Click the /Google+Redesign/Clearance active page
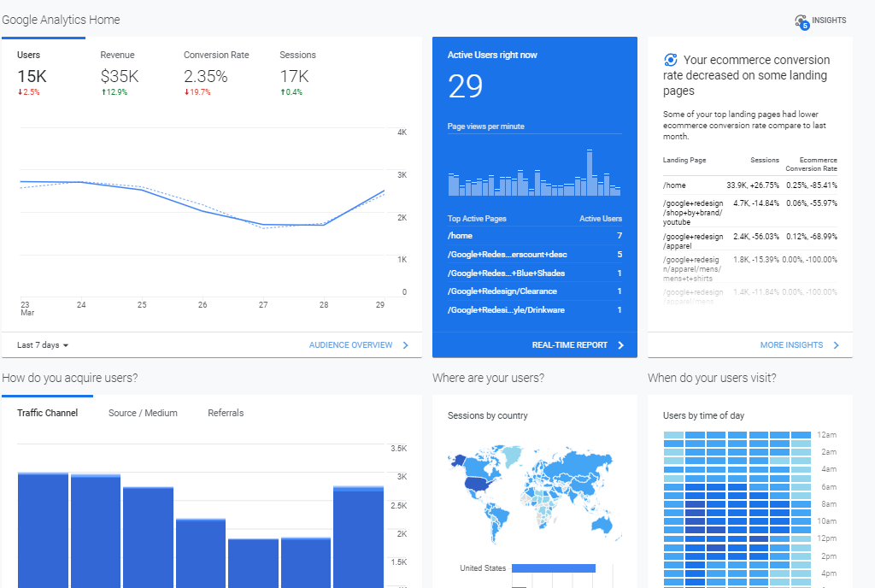Viewport: 875px width, 588px height. (535, 291)
